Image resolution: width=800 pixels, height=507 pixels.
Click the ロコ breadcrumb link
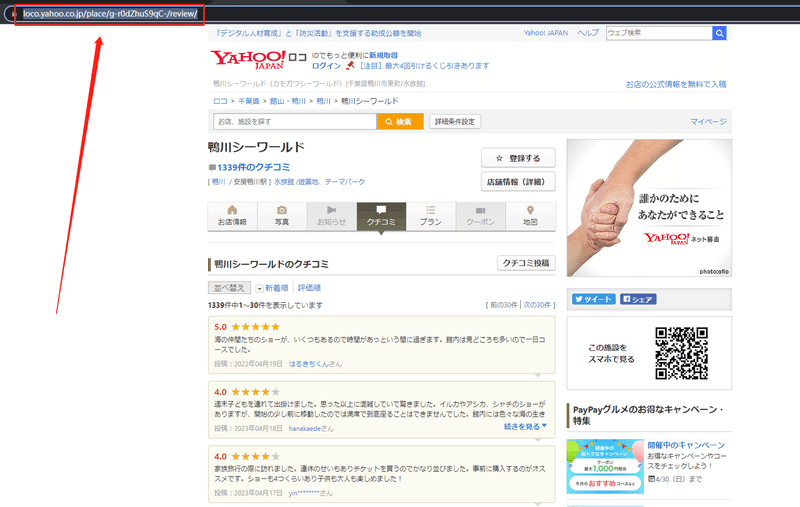[220, 101]
